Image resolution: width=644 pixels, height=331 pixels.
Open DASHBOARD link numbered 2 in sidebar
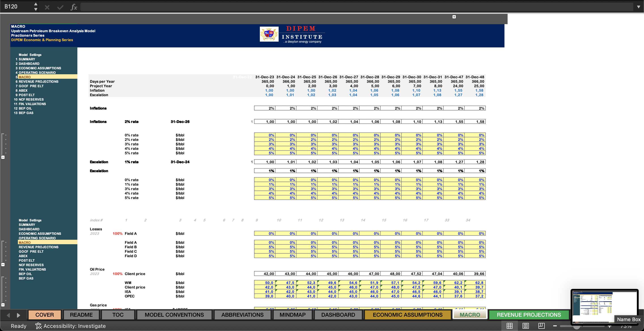[x=29, y=64]
